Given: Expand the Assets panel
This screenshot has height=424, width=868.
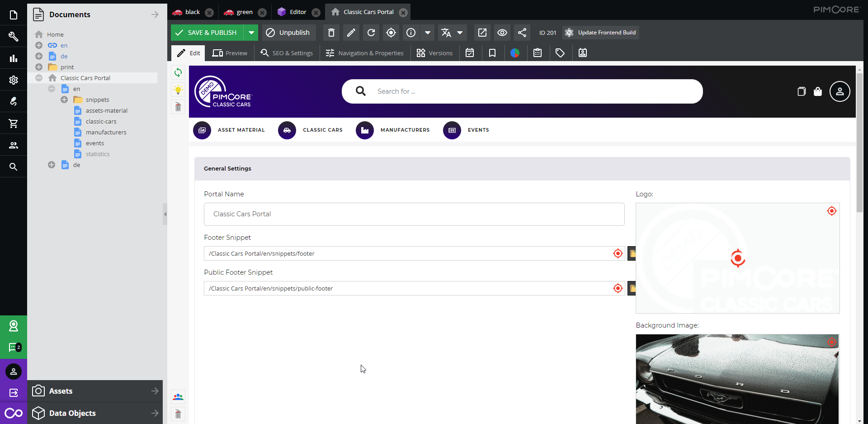Looking at the screenshot, I should pos(95,391).
